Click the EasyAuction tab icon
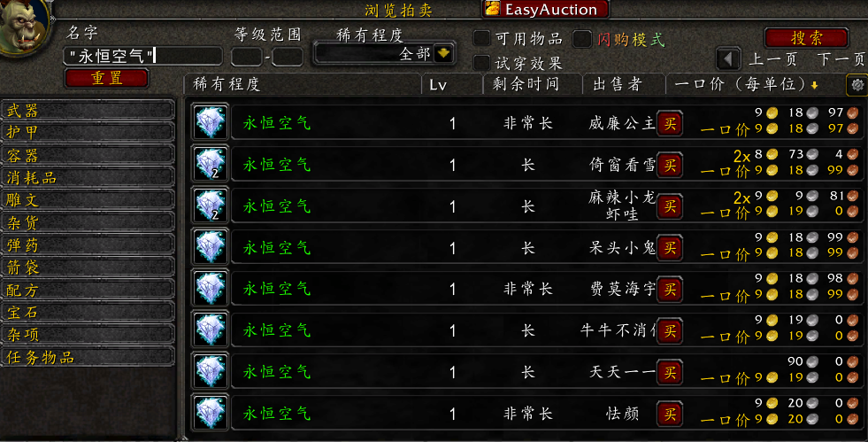 click(x=492, y=8)
